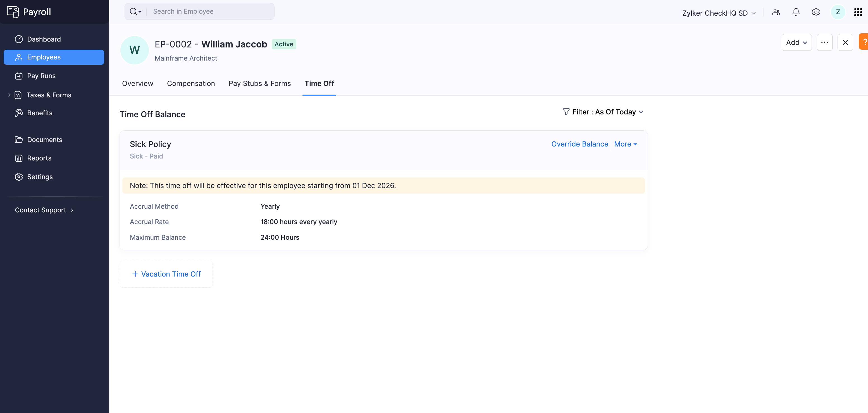Open the Add dropdown button
The image size is (868, 413).
(796, 42)
